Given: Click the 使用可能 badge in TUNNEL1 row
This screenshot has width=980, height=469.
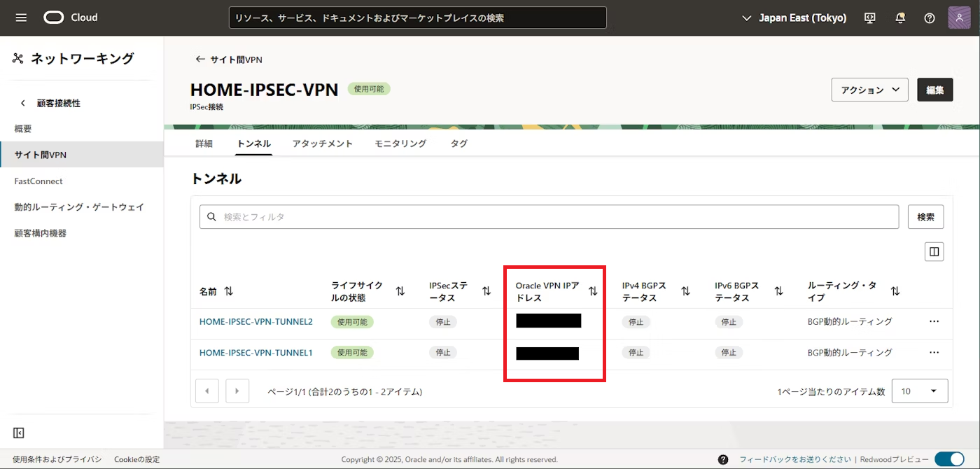Looking at the screenshot, I should (x=352, y=353).
